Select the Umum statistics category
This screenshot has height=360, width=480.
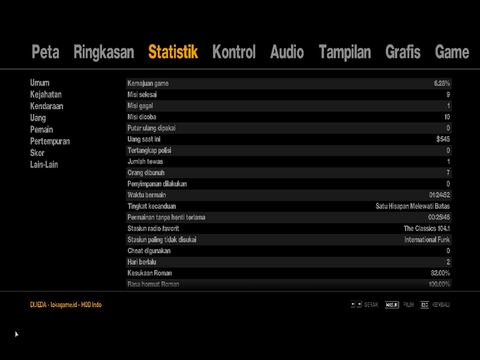40,83
